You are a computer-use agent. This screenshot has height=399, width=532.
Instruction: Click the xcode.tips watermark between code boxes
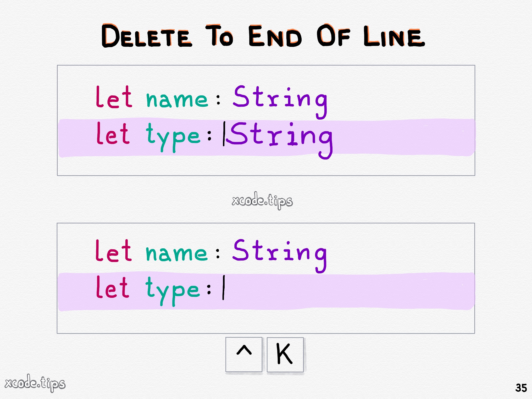click(x=262, y=200)
